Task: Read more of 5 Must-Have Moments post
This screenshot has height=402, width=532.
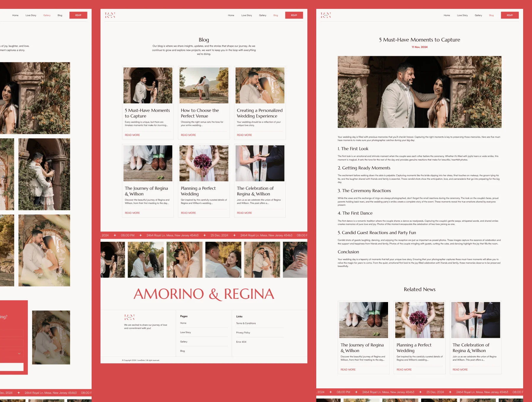Action: (132, 135)
